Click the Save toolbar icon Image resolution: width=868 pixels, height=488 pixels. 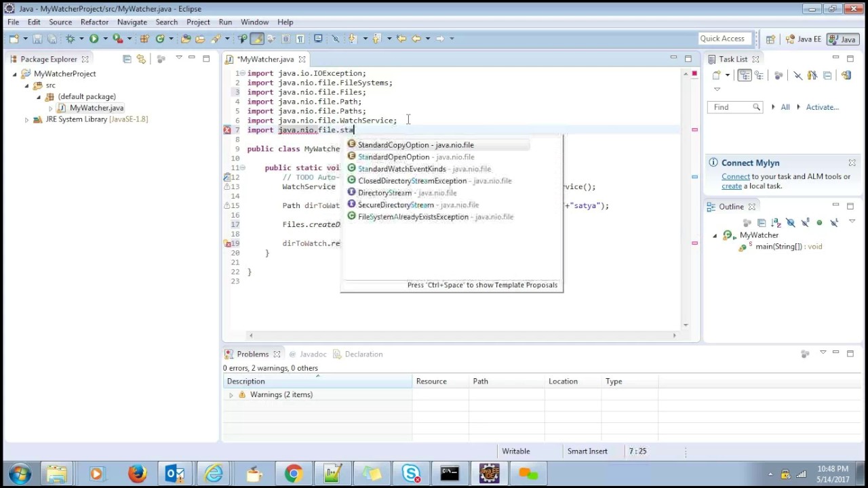tap(37, 39)
